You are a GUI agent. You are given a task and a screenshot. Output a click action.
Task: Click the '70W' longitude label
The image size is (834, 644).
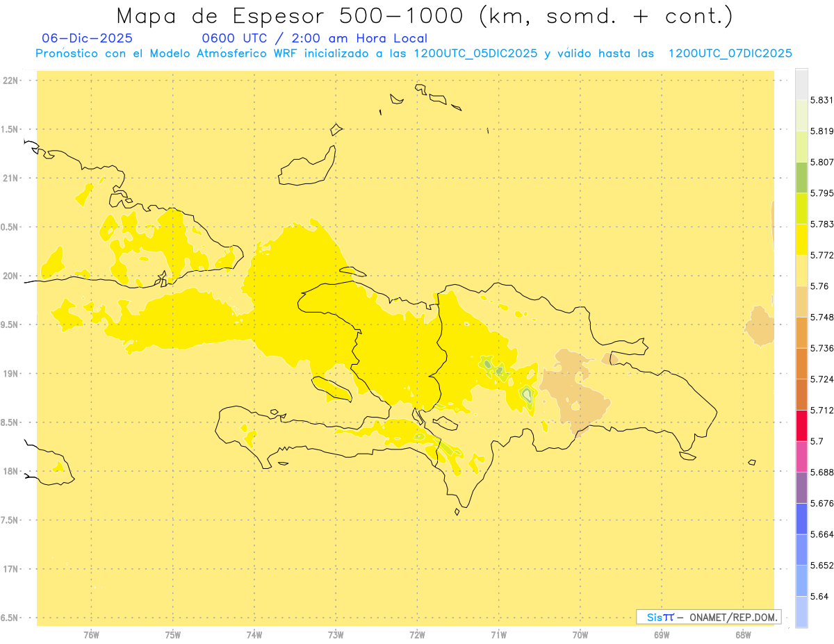click(580, 634)
